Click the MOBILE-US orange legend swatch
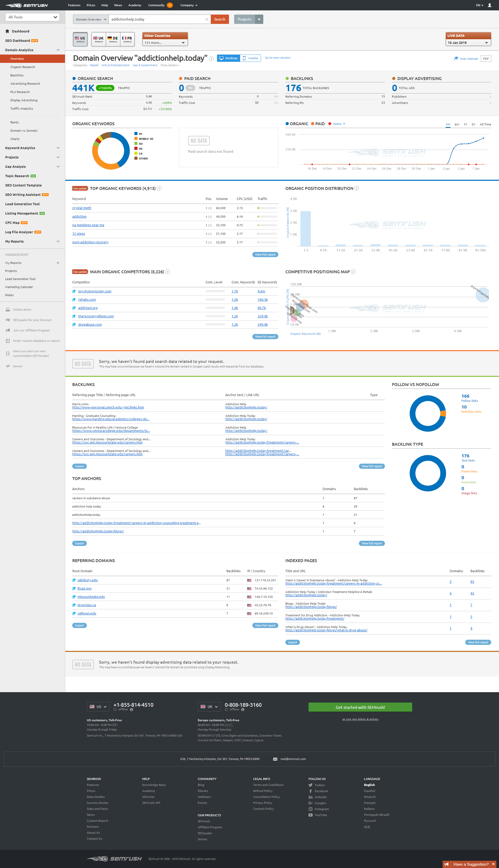Image resolution: width=499 pixels, height=868 pixels. (x=136, y=139)
